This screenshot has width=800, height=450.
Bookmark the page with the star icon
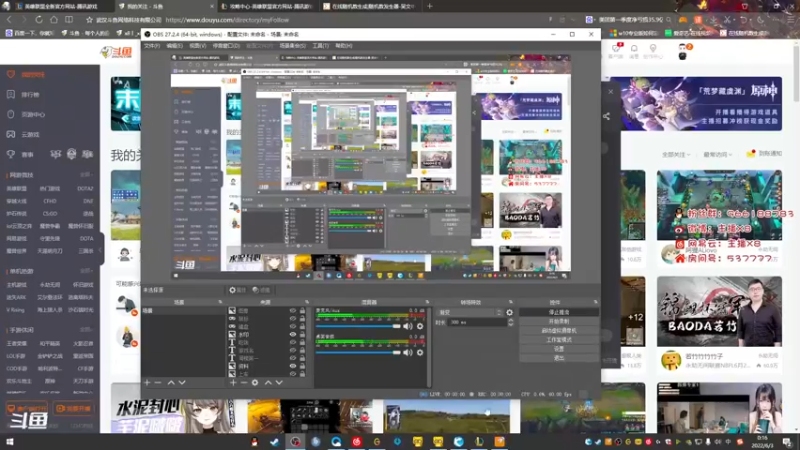(x=89, y=20)
